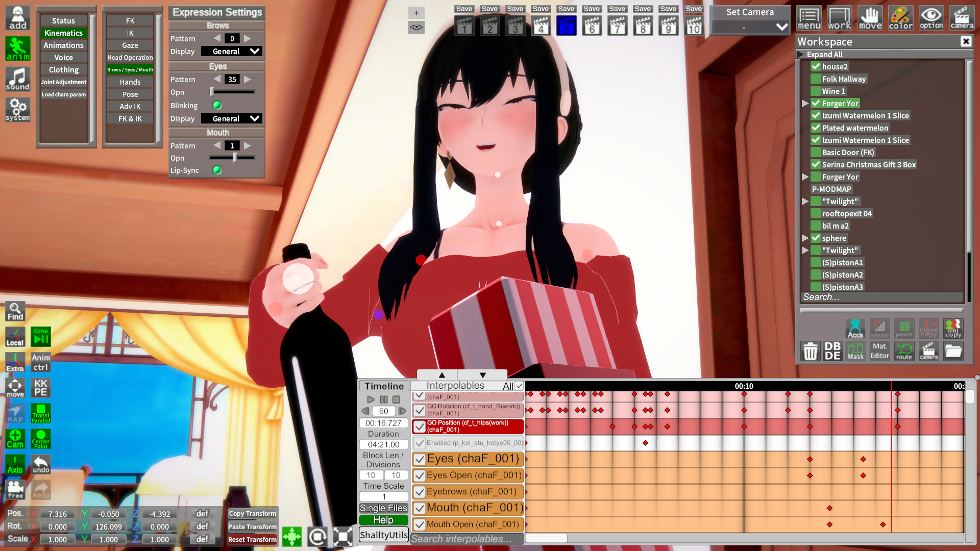Toggle the All interpolables checkbox
Screen dimensions: 980x551
(x=519, y=386)
